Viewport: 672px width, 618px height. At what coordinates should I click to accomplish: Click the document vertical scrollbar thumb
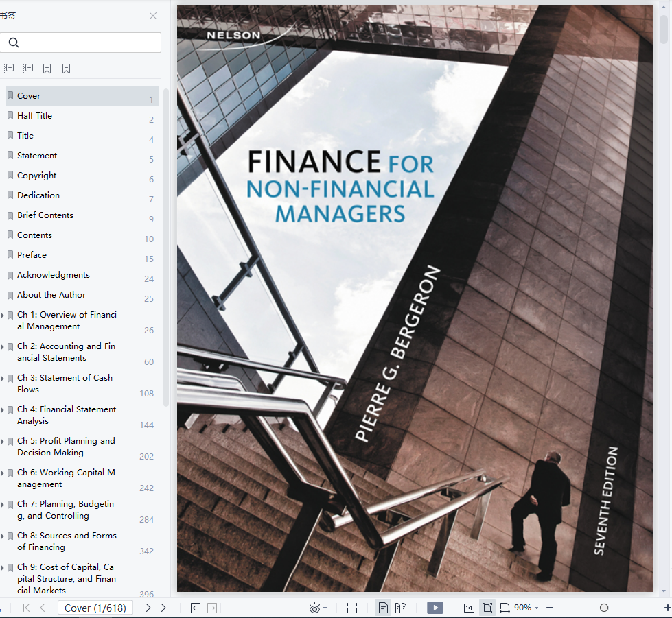664,29
